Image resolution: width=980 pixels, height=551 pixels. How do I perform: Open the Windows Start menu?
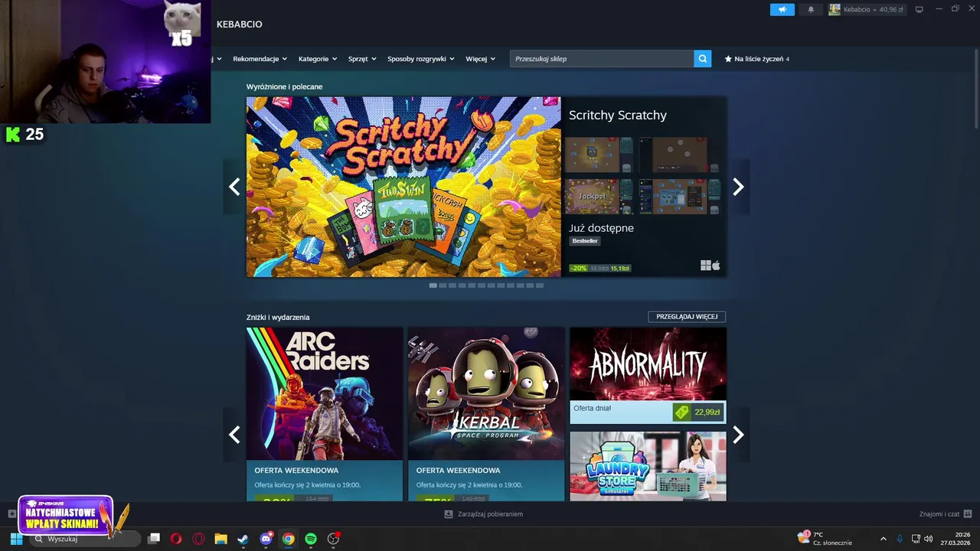click(16, 539)
